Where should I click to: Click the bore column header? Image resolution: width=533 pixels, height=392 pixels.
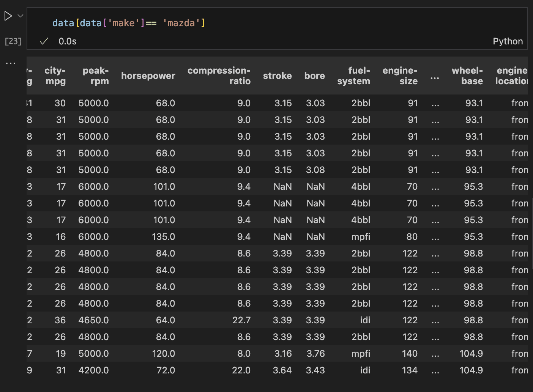[314, 76]
